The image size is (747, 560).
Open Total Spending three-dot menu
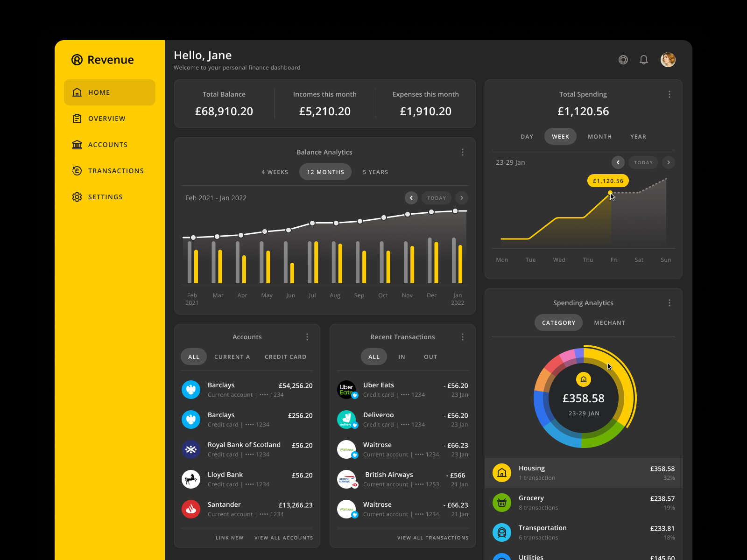(669, 94)
